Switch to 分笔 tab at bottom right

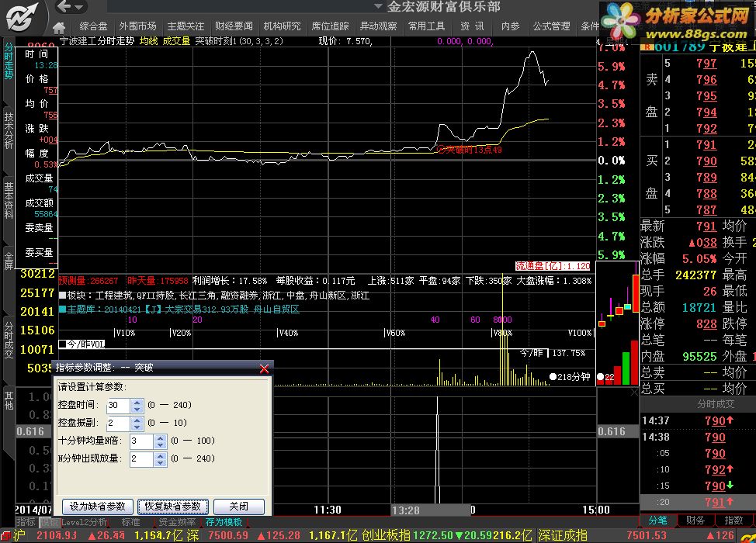657,521
